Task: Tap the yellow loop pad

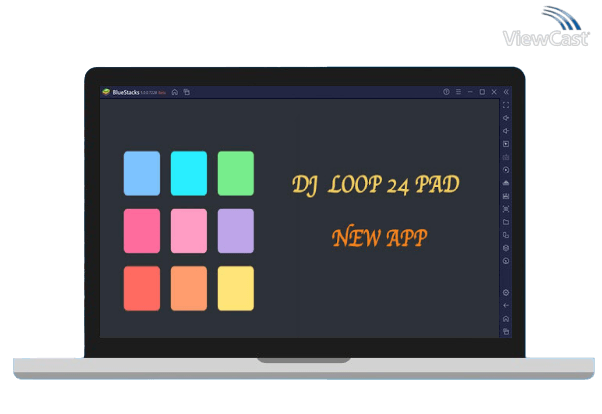Action: pyautogui.click(x=236, y=288)
